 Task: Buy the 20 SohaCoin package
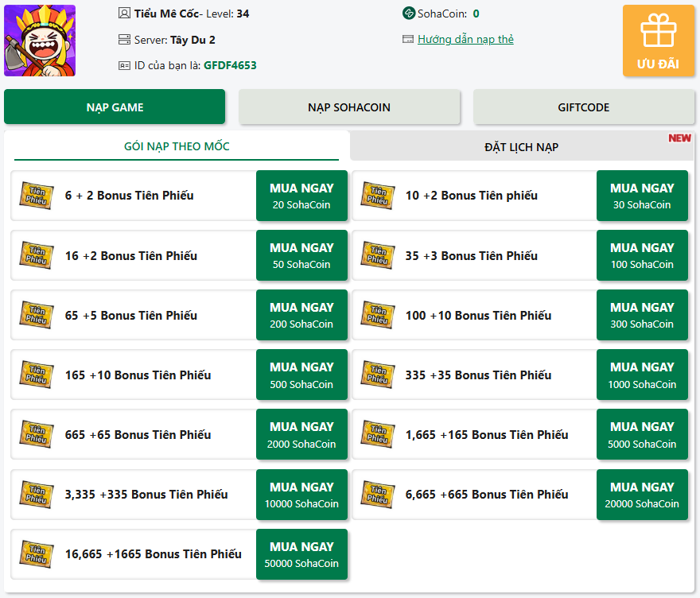pyautogui.click(x=301, y=196)
